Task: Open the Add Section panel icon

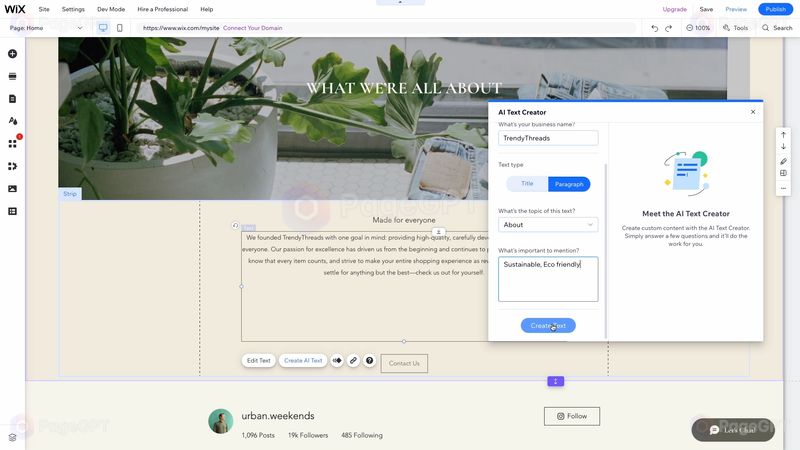Action: pos(12,77)
